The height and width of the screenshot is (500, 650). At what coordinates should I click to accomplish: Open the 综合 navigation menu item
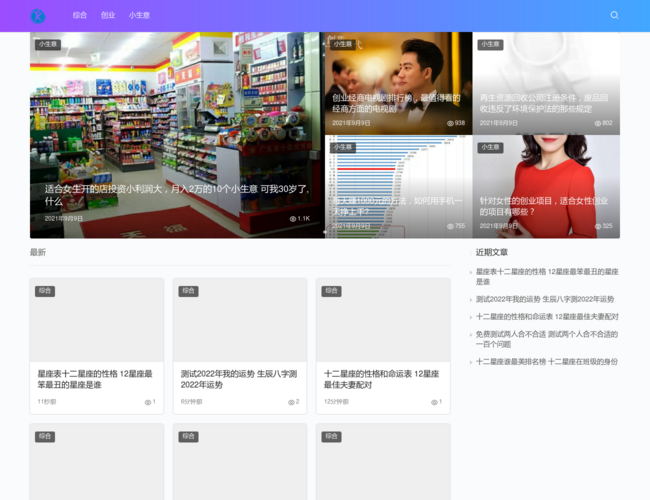coord(80,16)
